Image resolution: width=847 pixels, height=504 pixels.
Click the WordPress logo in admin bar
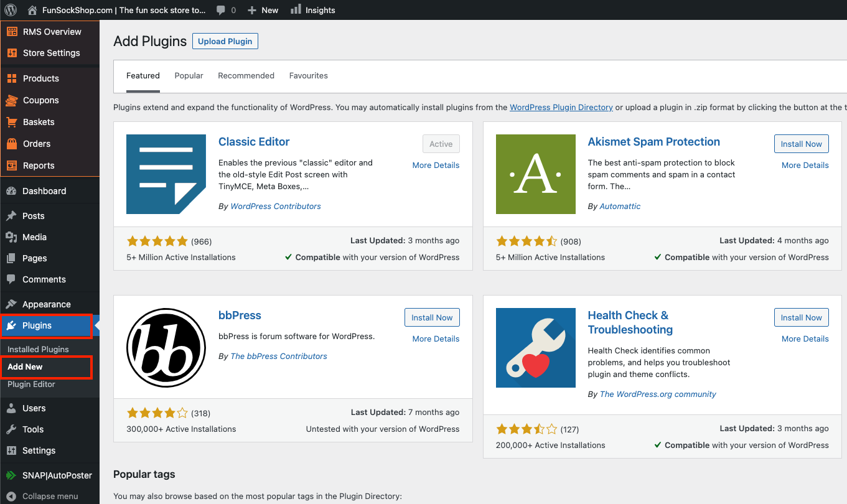pyautogui.click(x=11, y=10)
